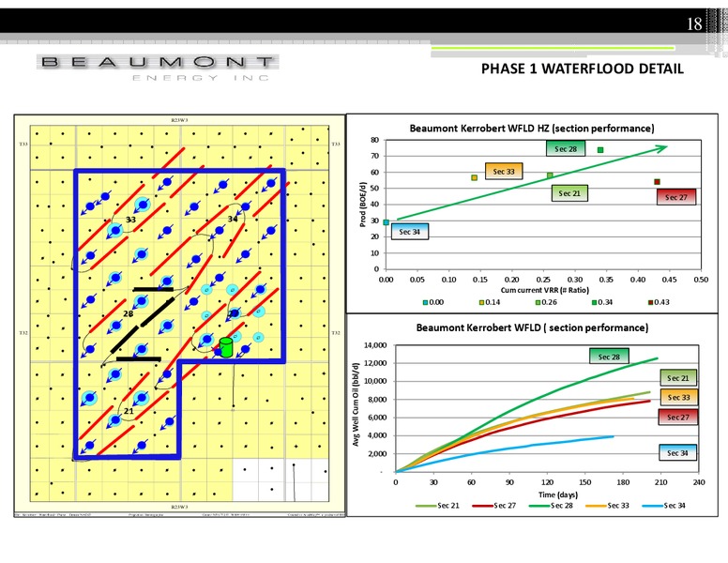Click the 'Avg Well Cum Oil (bbl/d)' axis title
Viewport: 728px width, 563px height.
tap(356, 404)
